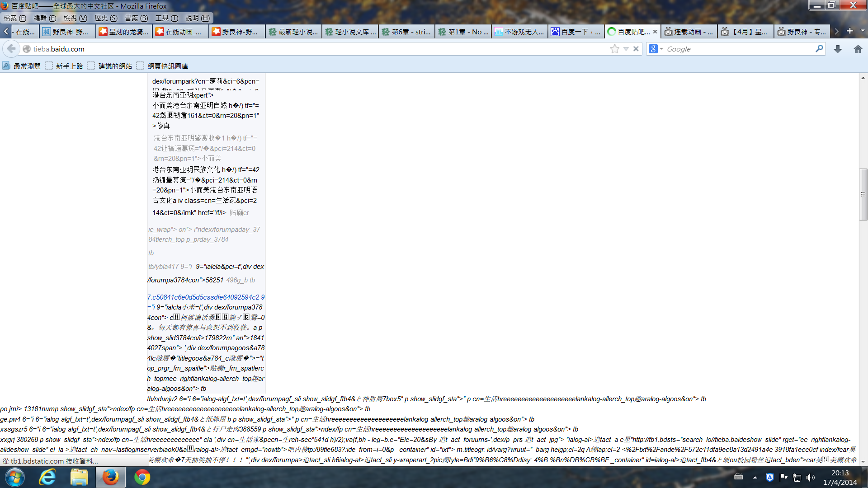Open the 檔案 (F) menu
This screenshot has width=868, height=488.
(x=15, y=18)
